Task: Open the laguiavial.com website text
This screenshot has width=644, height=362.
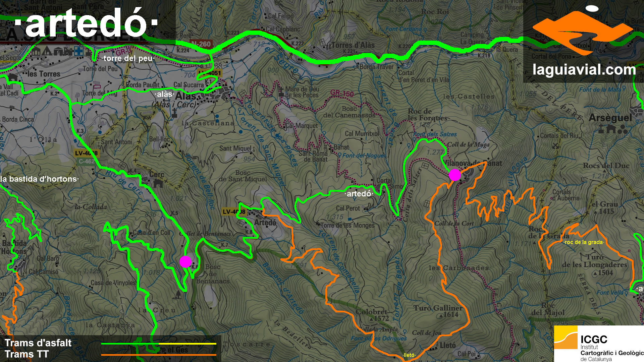Action: tap(584, 70)
